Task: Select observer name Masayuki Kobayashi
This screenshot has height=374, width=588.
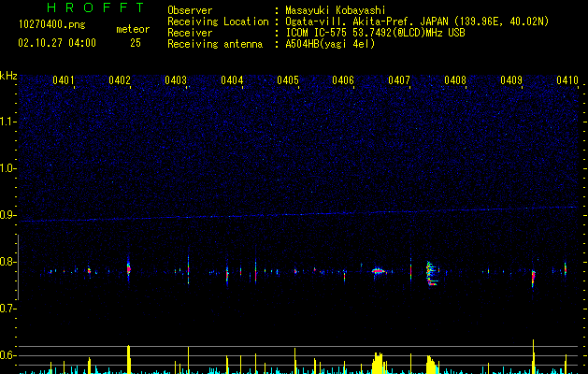Action: click(336, 10)
